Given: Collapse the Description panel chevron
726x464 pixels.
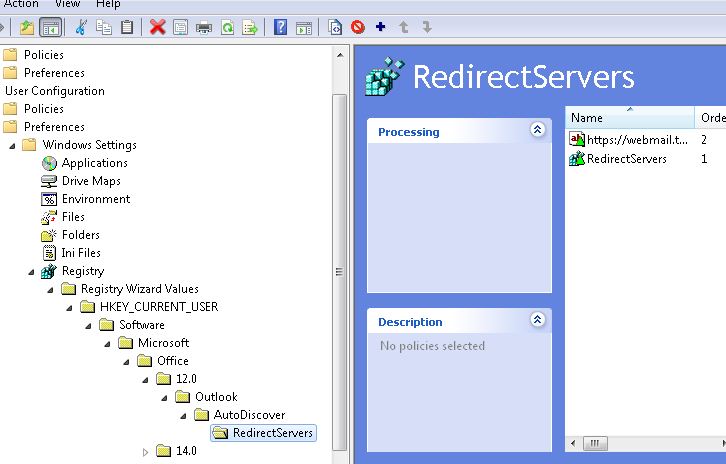Looking at the screenshot, I should click(537, 320).
